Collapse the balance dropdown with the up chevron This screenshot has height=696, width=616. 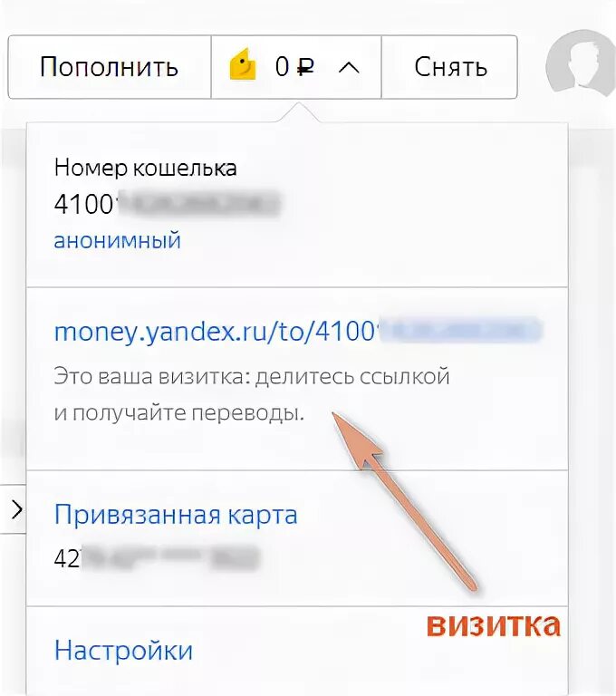[x=349, y=68]
